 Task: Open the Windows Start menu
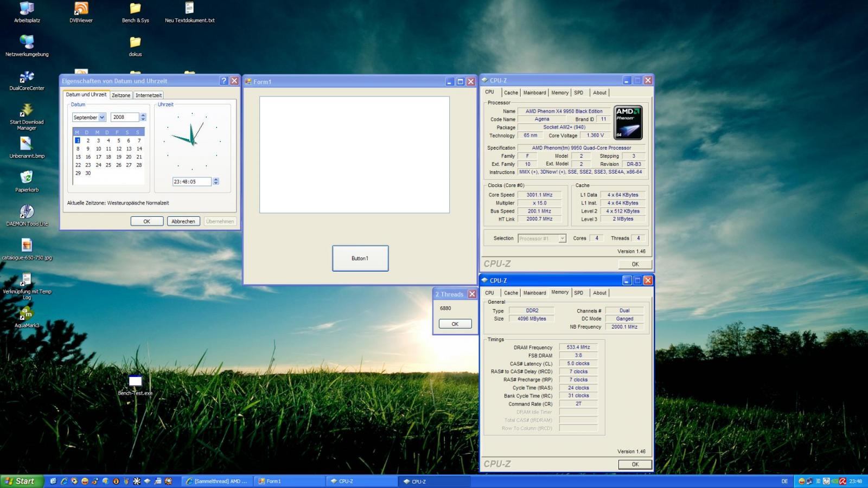[22, 481]
